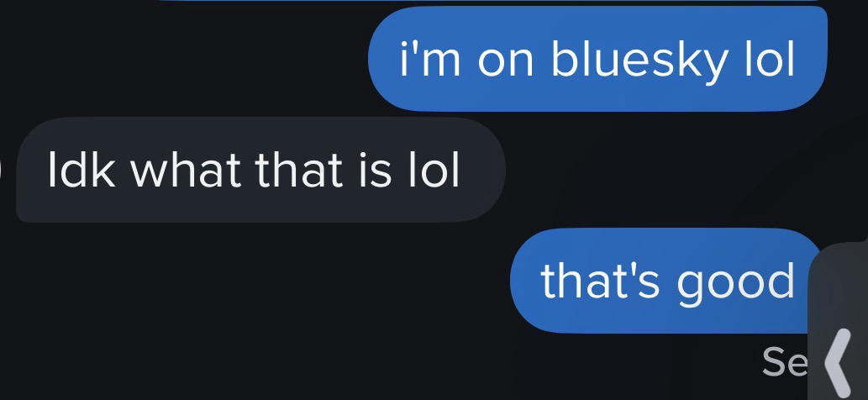The height and width of the screenshot is (400, 868).
Task: Select the "Idk what that is lol" message
Action: click(x=260, y=169)
